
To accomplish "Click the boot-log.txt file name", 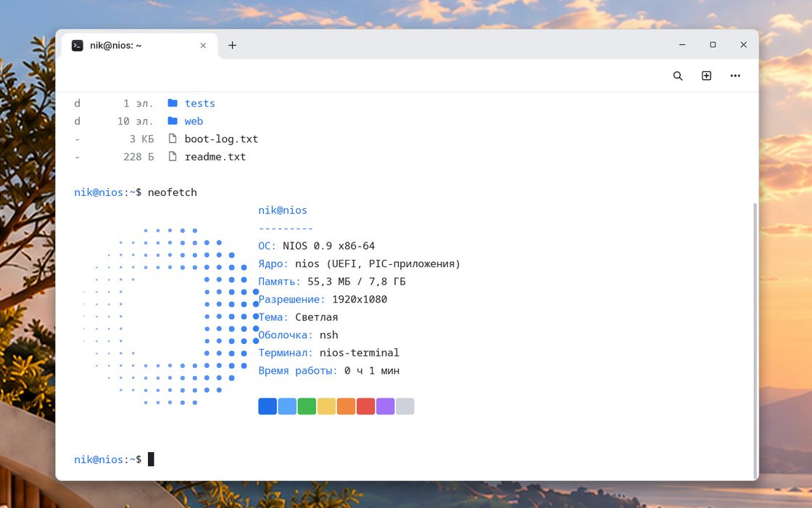I will click(x=221, y=139).
